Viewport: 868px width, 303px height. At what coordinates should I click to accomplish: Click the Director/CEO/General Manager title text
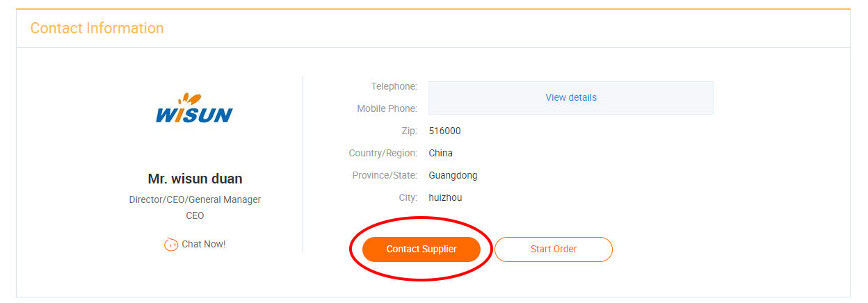195,200
